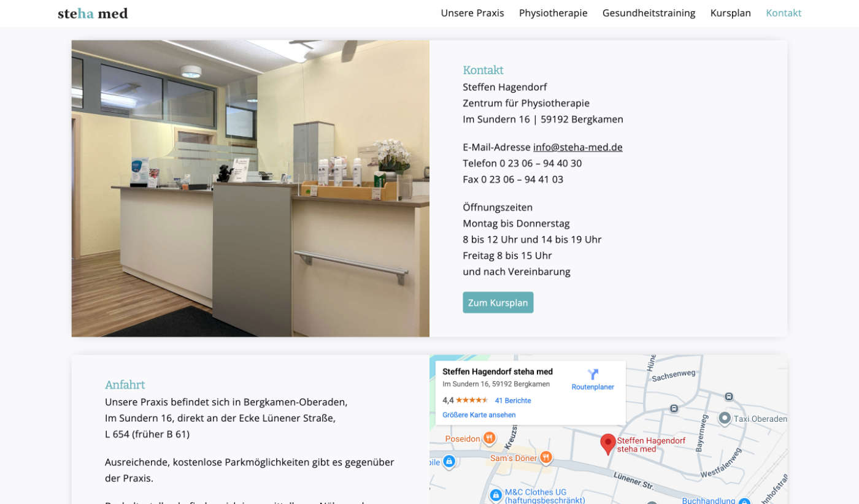859x504 pixels.
Task: Open the 41 Berichte reviews link
Action: 512,400
